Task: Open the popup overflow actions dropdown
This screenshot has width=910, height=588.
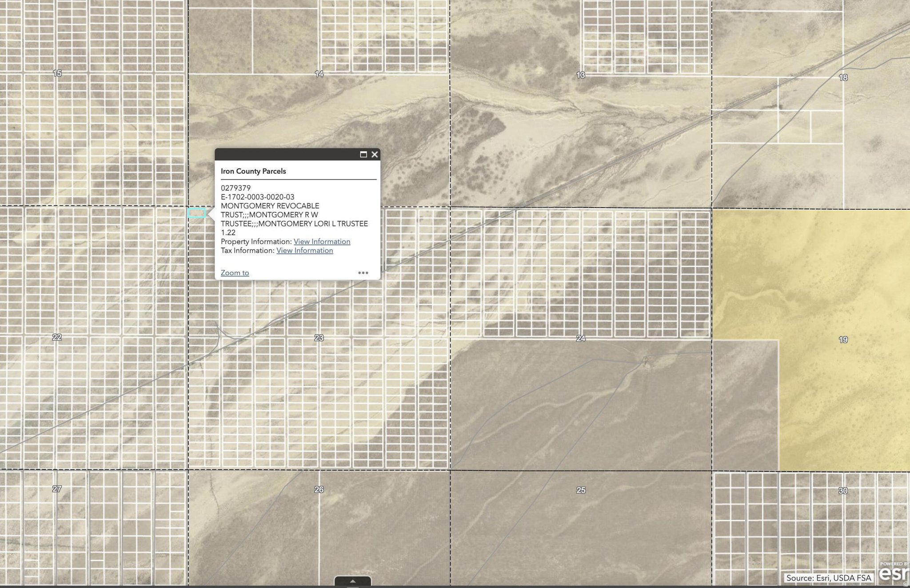Action: [x=364, y=272]
